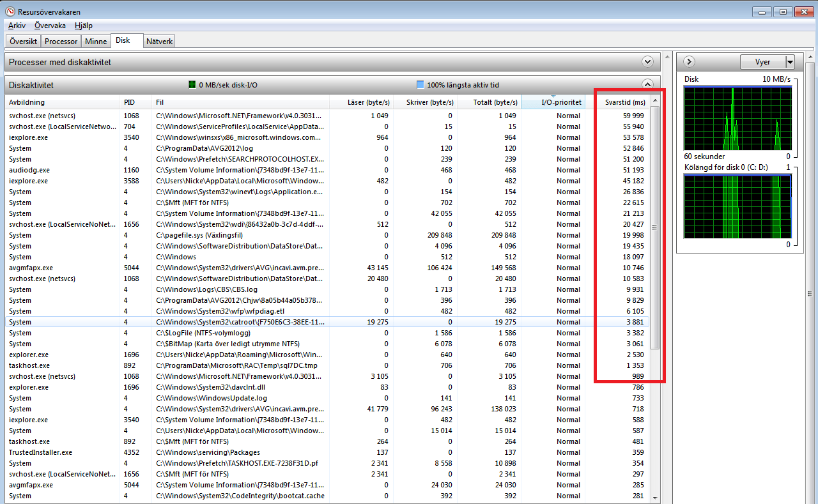Click green disk-I/O indicator square
This screenshot has width=818, height=504.
[x=192, y=84]
